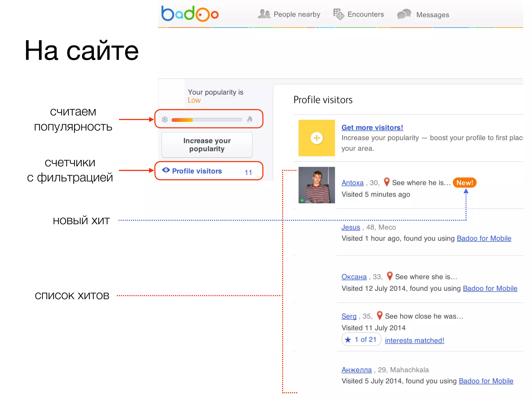
Task: Click the Encounters dice icon
Action: pyautogui.click(x=339, y=14)
